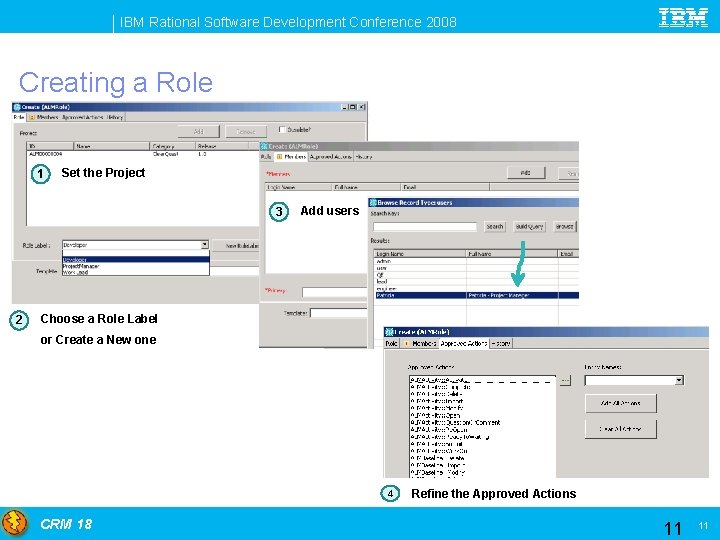Select the Role tab in the first window
This screenshot has height=540, width=720.
[x=18, y=117]
